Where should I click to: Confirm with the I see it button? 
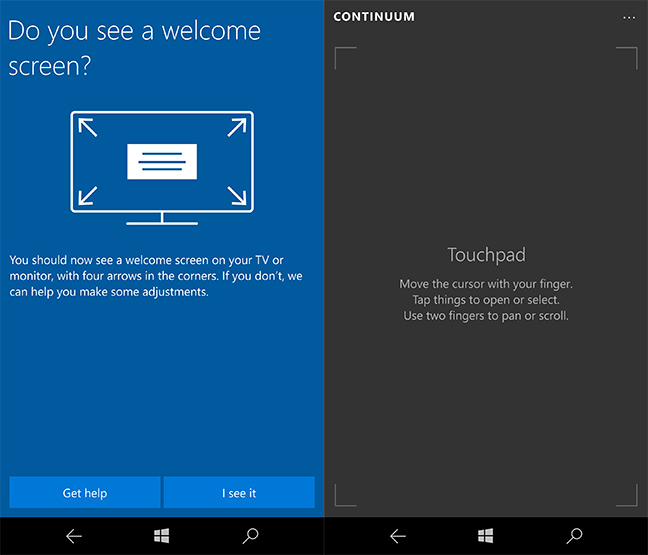[239, 492]
